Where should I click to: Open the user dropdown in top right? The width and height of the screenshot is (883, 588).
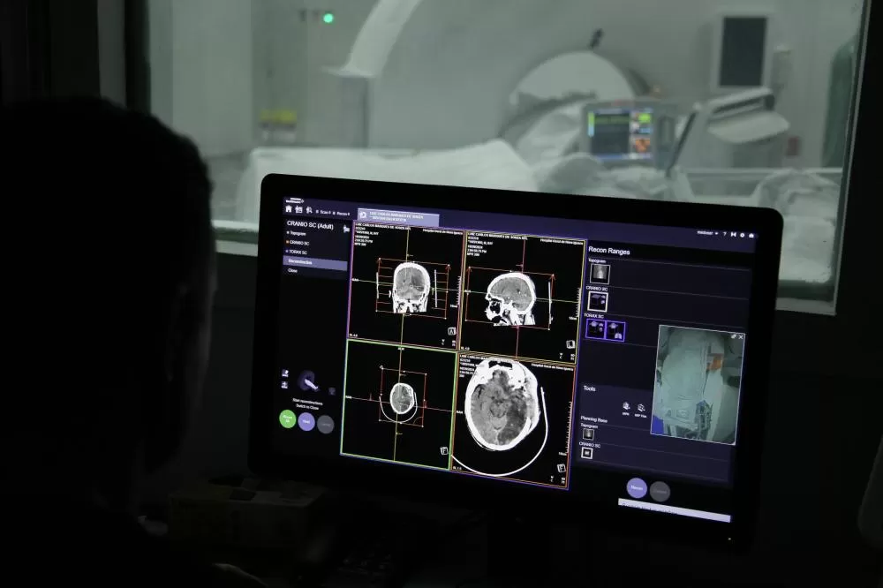pos(707,233)
